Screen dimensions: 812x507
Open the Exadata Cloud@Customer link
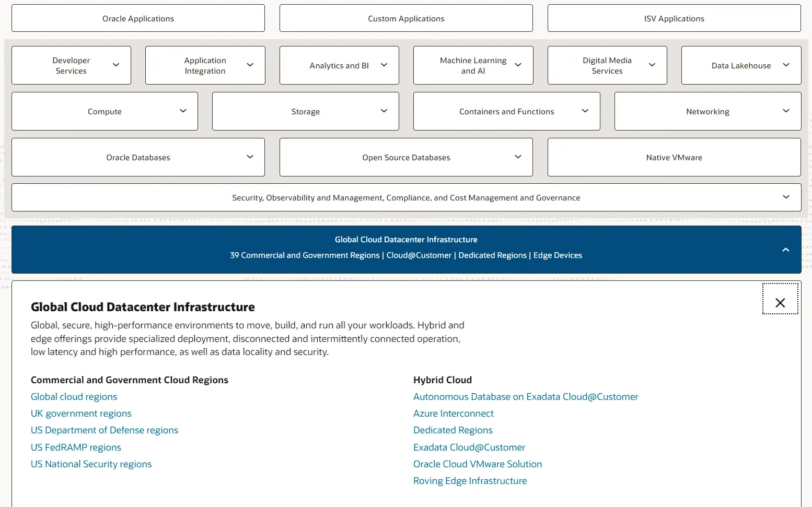(x=469, y=447)
